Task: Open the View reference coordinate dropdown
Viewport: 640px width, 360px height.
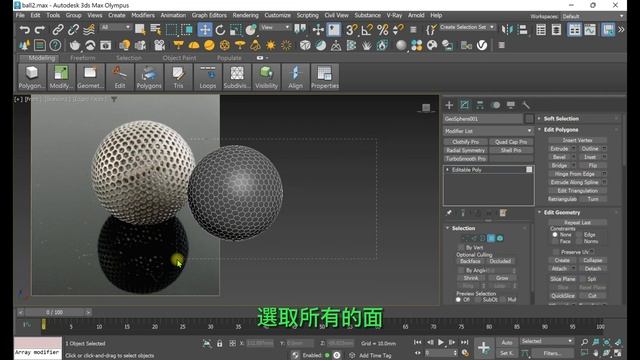Action: tap(275, 27)
